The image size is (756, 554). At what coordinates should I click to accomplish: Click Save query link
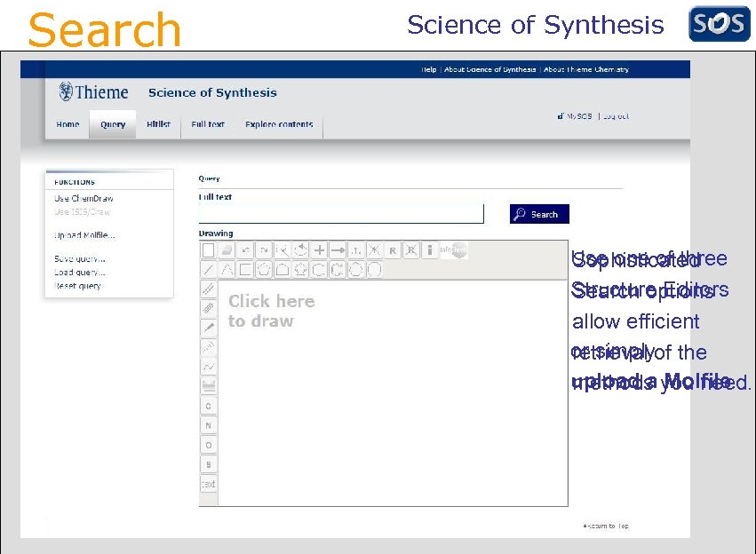80,258
